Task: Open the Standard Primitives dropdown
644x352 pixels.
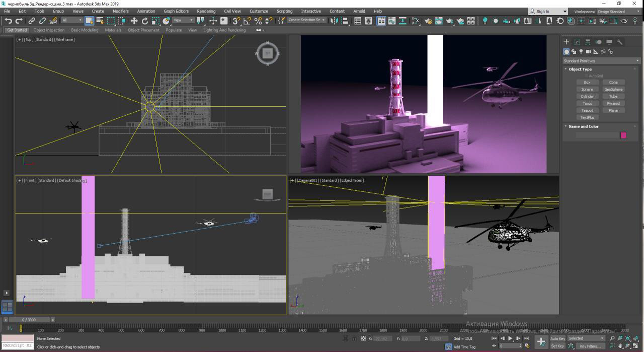Action: [601, 61]
